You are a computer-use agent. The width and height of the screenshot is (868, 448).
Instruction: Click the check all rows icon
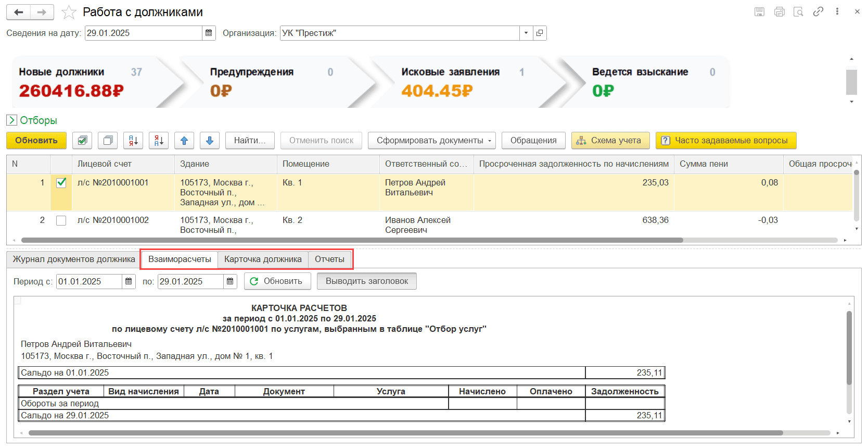82,141
